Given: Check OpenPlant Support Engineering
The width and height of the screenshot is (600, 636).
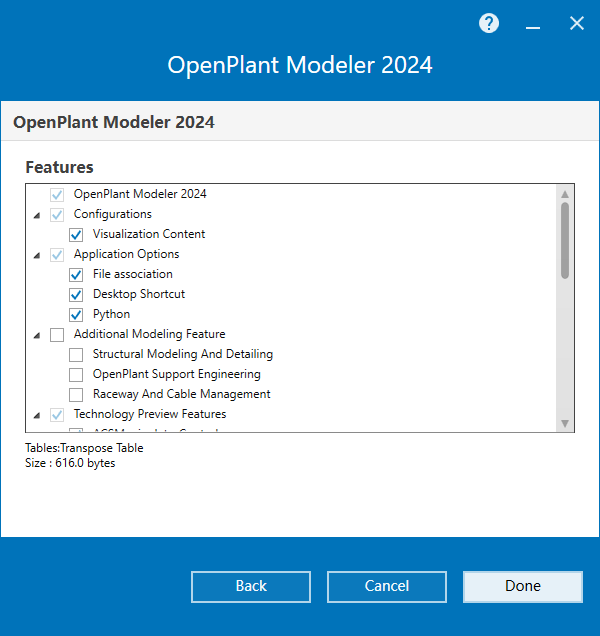Looking at the screenshot, I should 76,374.
